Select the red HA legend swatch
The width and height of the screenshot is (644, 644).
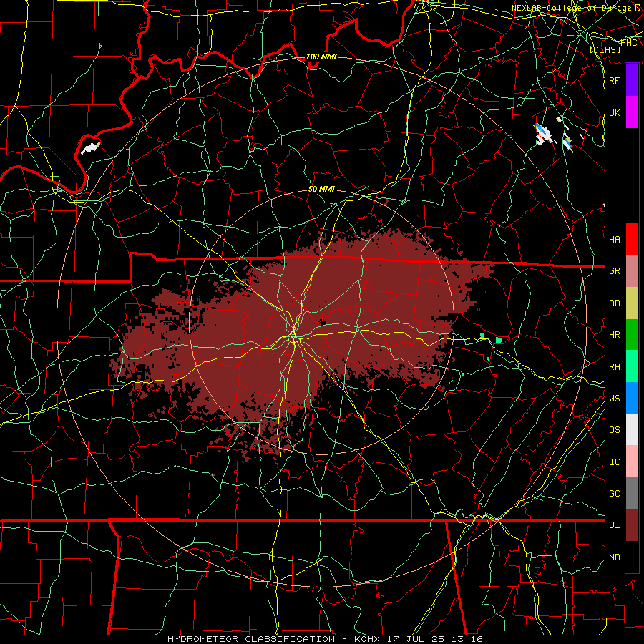[x=632, y=239]
